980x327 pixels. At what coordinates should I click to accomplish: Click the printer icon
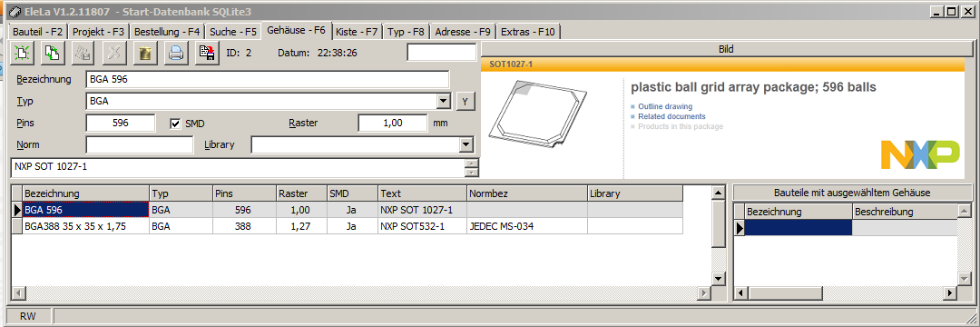176,54
